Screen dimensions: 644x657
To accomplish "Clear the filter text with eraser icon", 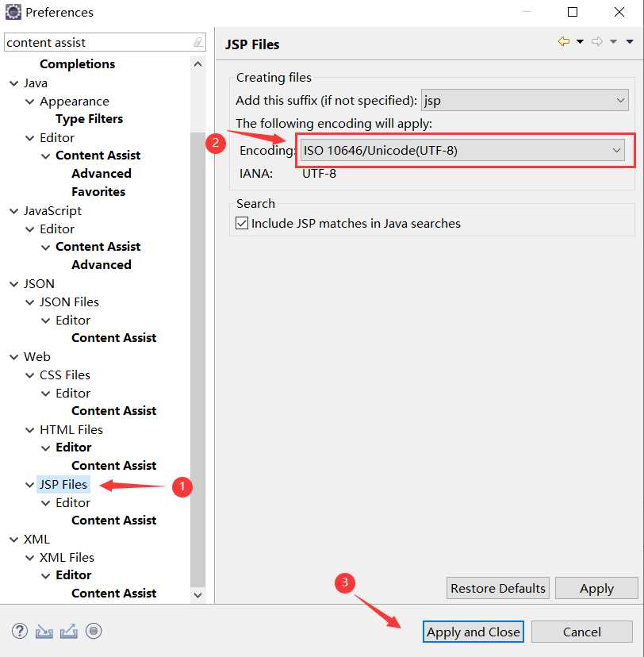I will [197, 42].
